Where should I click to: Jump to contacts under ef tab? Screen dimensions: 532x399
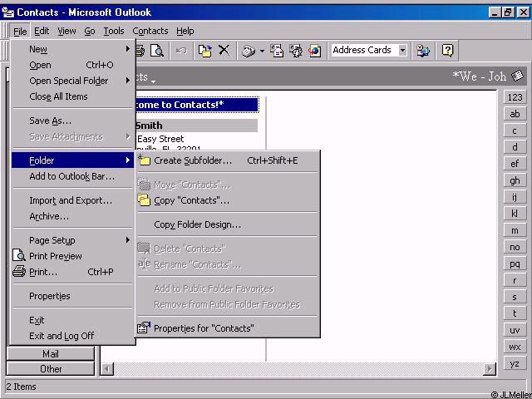click(515, 164)
